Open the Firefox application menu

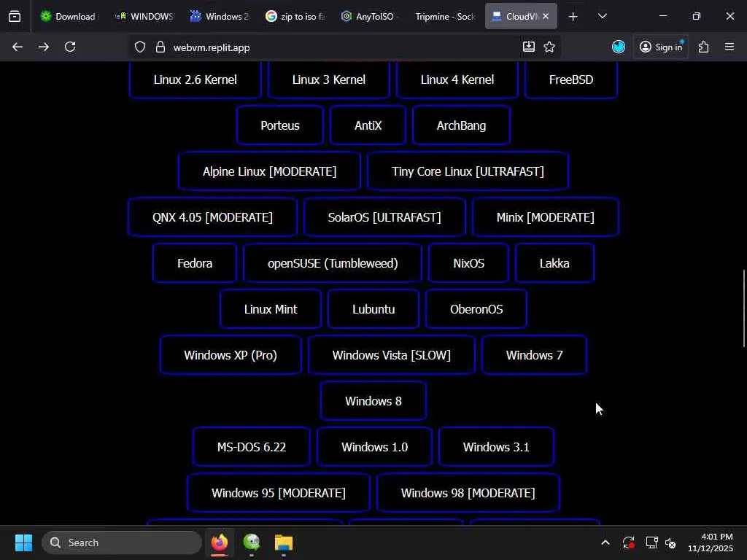[729, 47]
